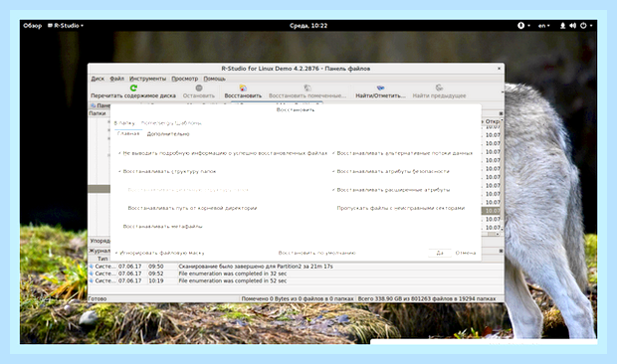Click the Найти предыдущее toolbar icon
617x364 pixels.
click(439, 88)
